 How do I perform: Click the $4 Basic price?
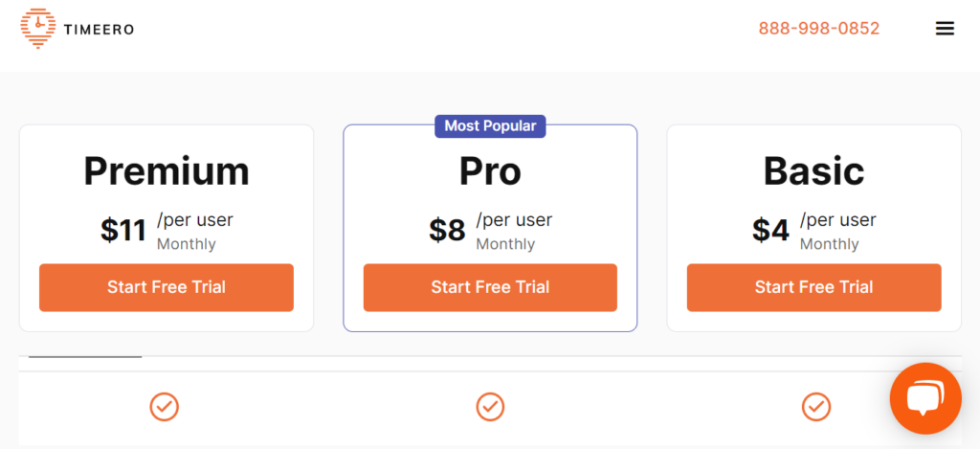[770, 231]
